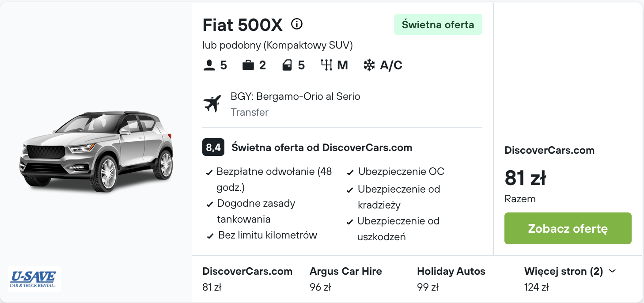Click the checkmark beside Ubezpieczenie od uszkodzeń
644x303 pixels.
pos(350,222)
